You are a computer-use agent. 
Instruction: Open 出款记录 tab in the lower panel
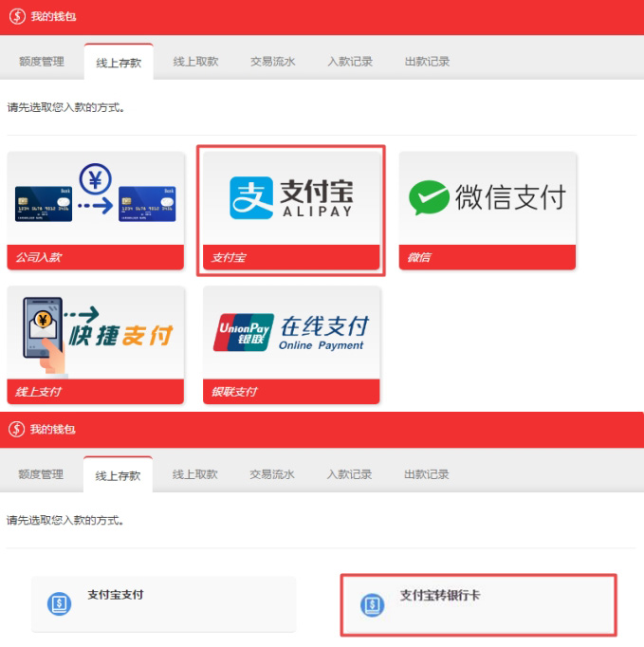[x=427, y=474]
